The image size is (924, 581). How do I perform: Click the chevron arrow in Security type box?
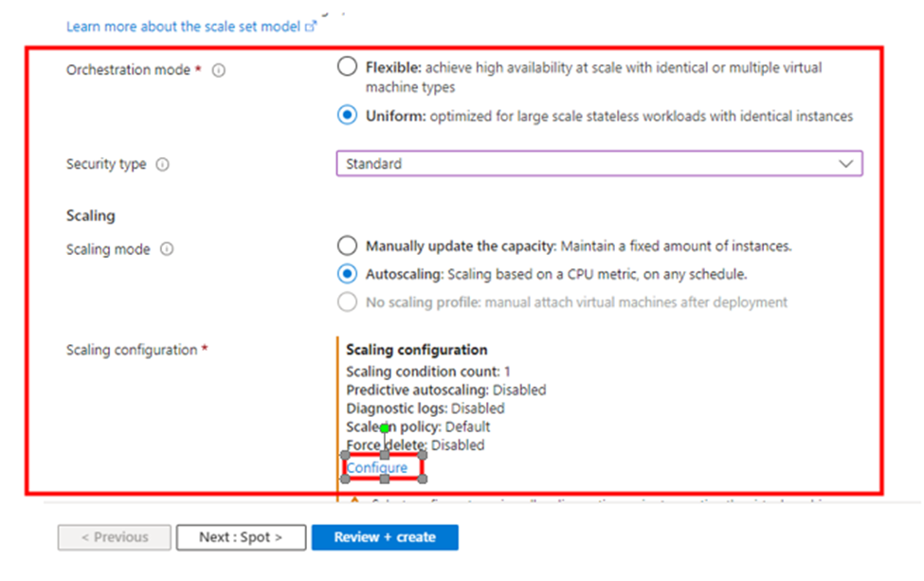pyautogui.click(x=845, y=164)
